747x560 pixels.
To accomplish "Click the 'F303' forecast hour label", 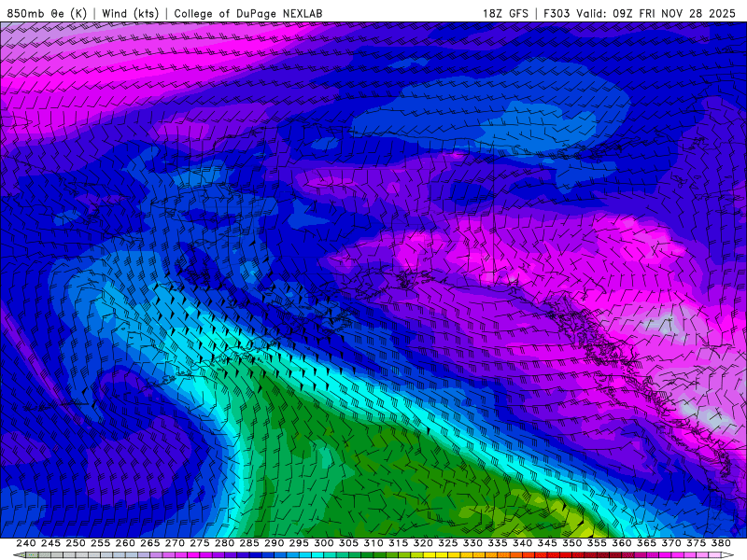I will (557, 13).
